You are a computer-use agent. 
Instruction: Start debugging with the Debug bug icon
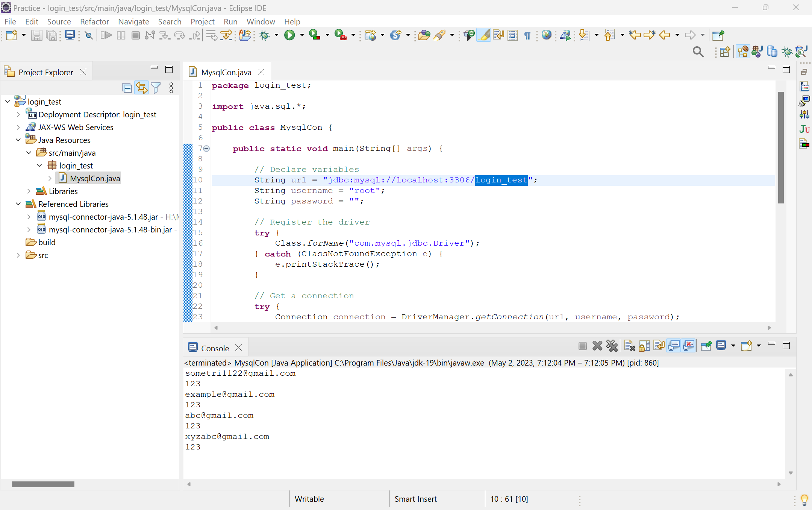pyautogui.click(x=265, y=35)
